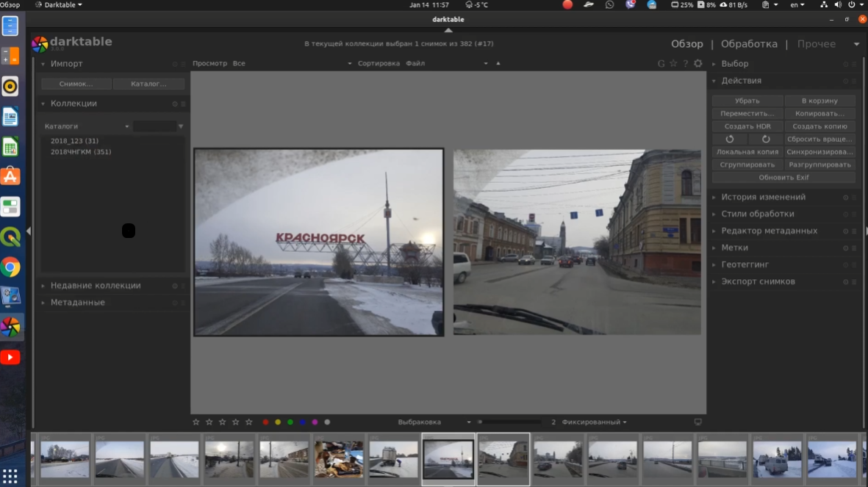Open Ubuntu Software from the dock
The height and width of the screenshot is (487, 868).
[x=10, y=176]
